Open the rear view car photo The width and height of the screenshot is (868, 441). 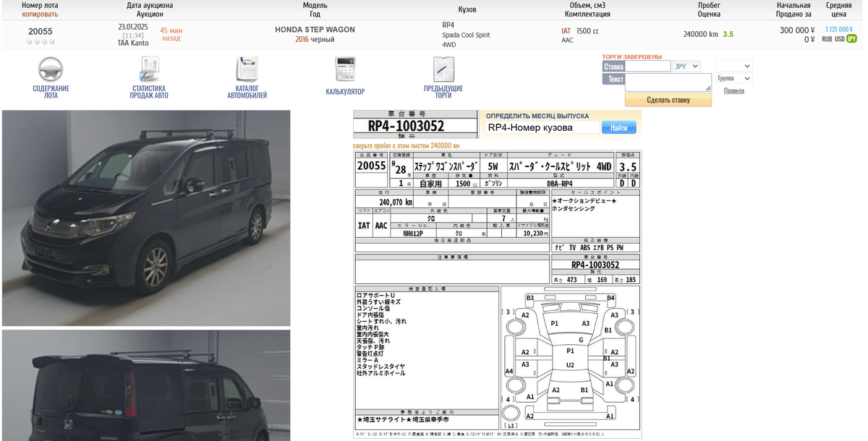click(x=146, y=385)
